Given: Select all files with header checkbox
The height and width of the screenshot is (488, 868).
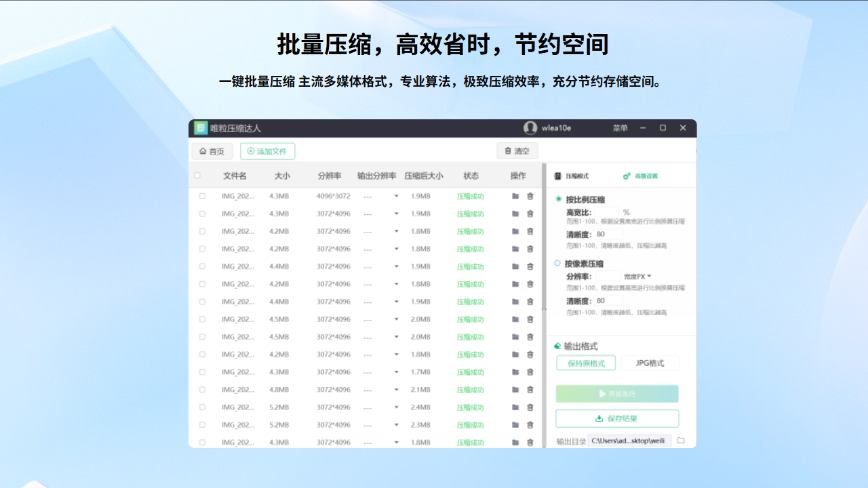Looking at the screenshot, I should coord(198,175).
